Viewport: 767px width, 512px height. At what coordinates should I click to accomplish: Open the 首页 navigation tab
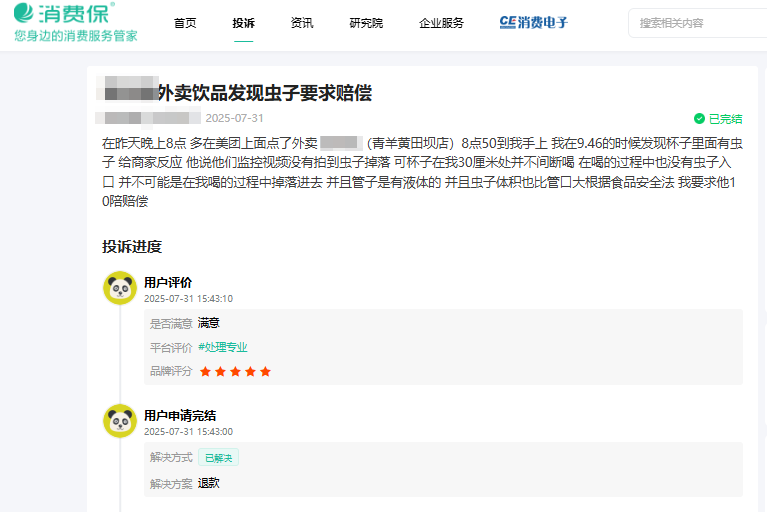coord(185,23)
